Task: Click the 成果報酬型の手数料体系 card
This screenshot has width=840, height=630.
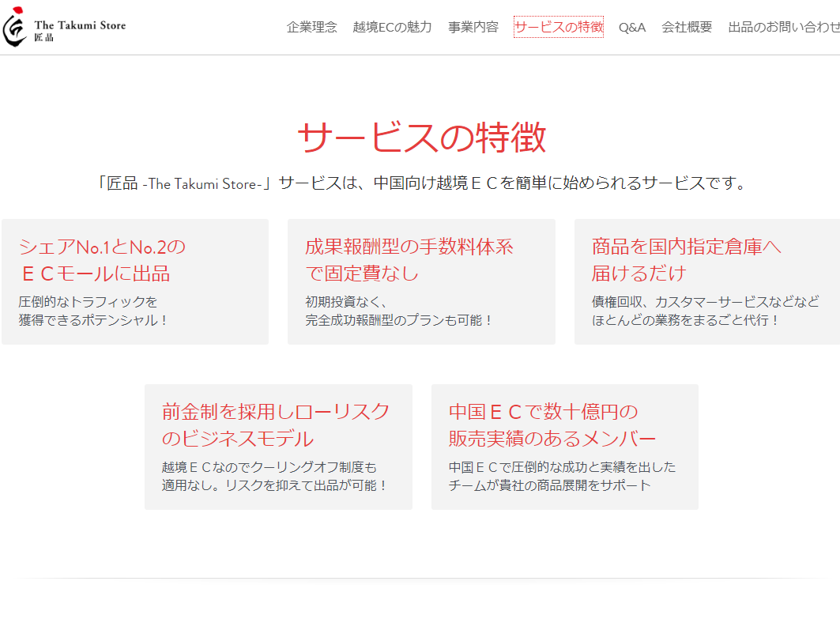Action: tap(420, 281)
